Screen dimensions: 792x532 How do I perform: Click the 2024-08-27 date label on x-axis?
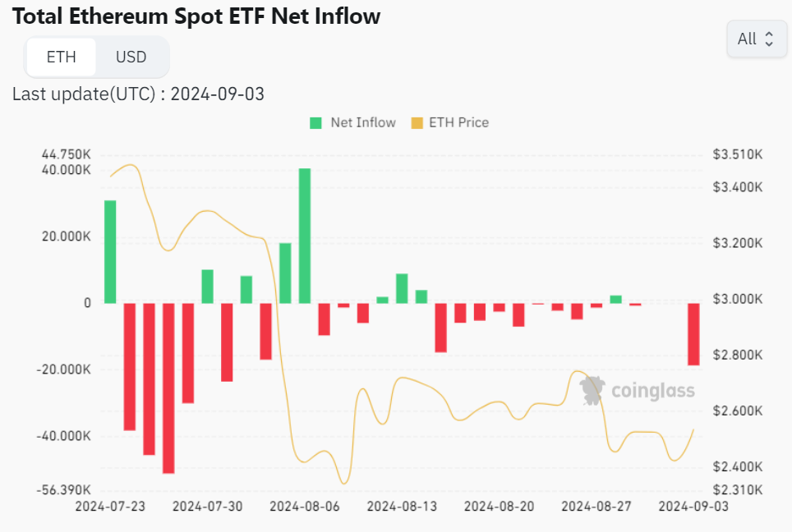click(596, 507)
